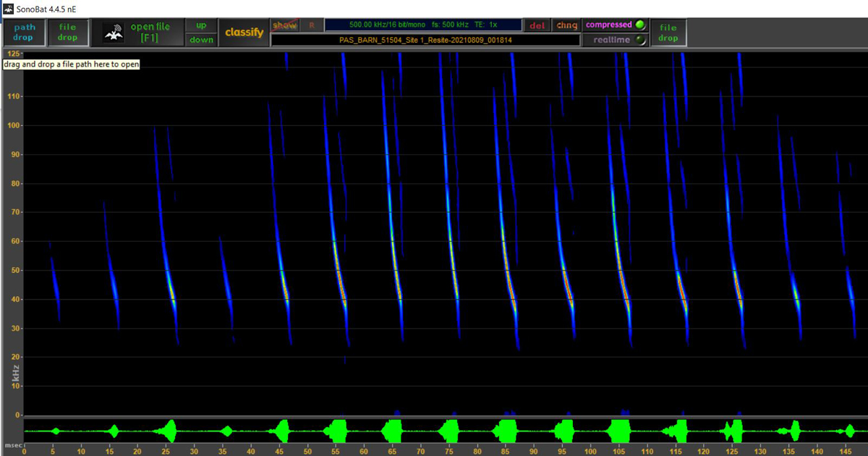The height and width of the screenshot is (456, 868).
Task: Click the file drop icon on the right
Action: coord(668,32)
